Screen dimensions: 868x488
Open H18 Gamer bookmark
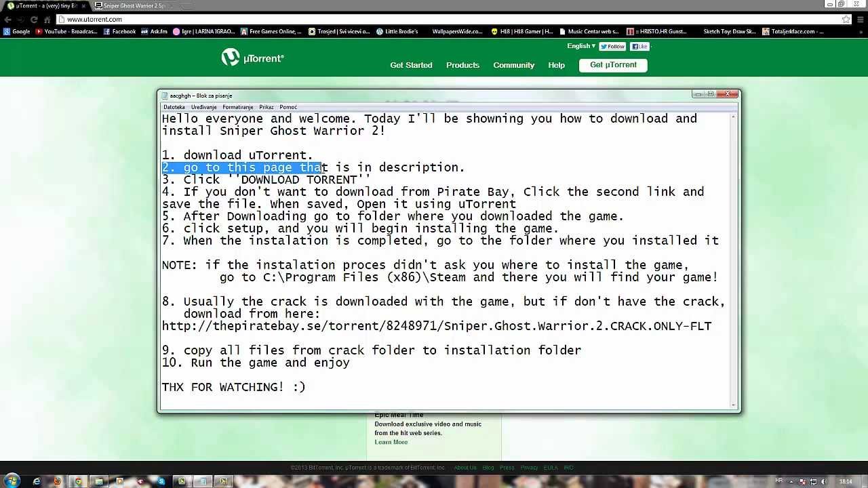tap(522, 31)
